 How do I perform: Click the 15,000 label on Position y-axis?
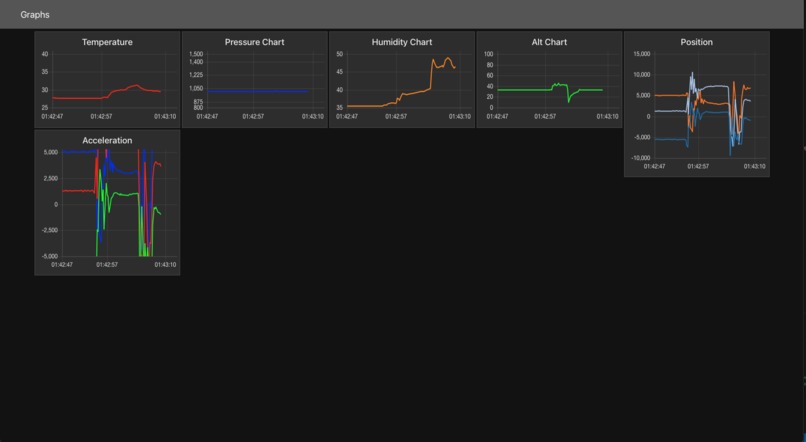(642, 54)
